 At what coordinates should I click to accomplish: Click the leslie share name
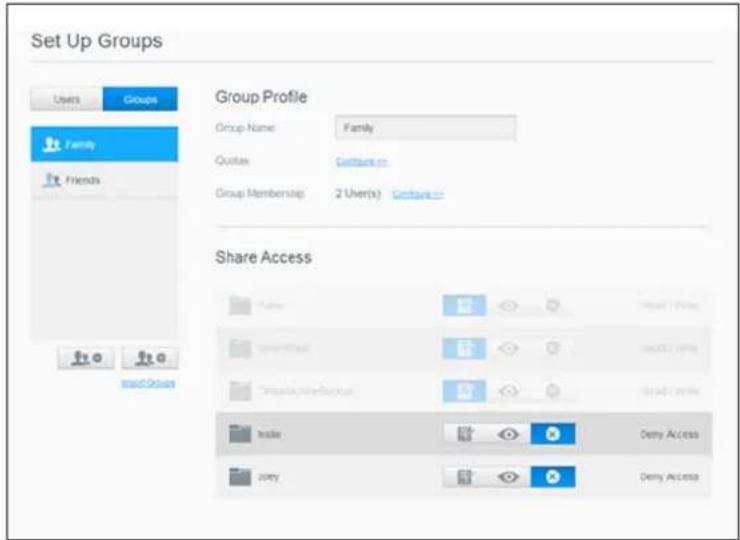click(x=269, y=434)
